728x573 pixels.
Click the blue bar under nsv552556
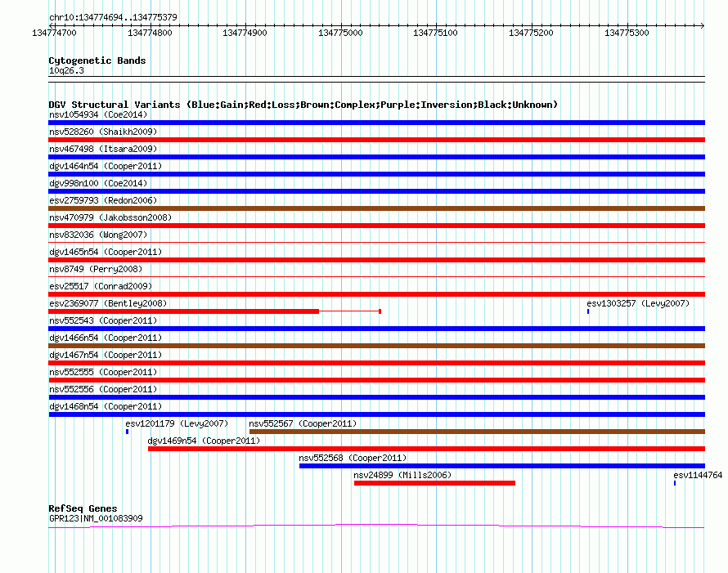(376, 397)
